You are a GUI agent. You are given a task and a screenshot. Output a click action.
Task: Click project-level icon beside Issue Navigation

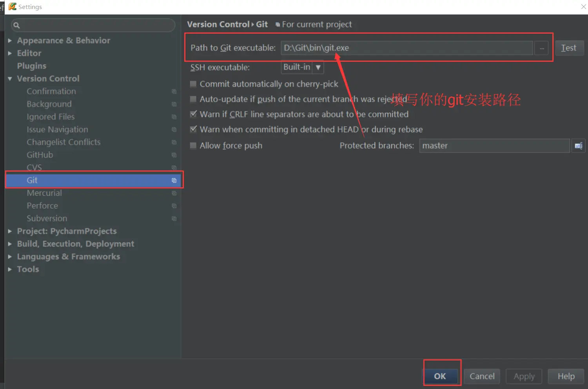coord(174,130)
